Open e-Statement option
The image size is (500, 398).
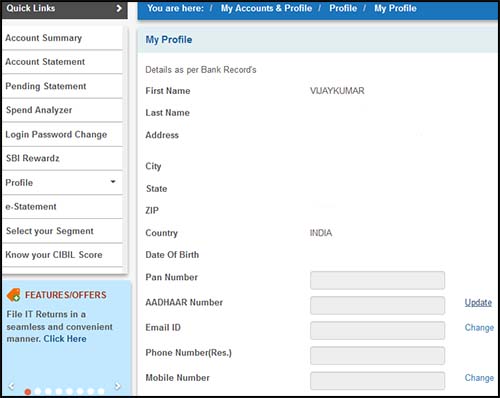tap(31, 207)
